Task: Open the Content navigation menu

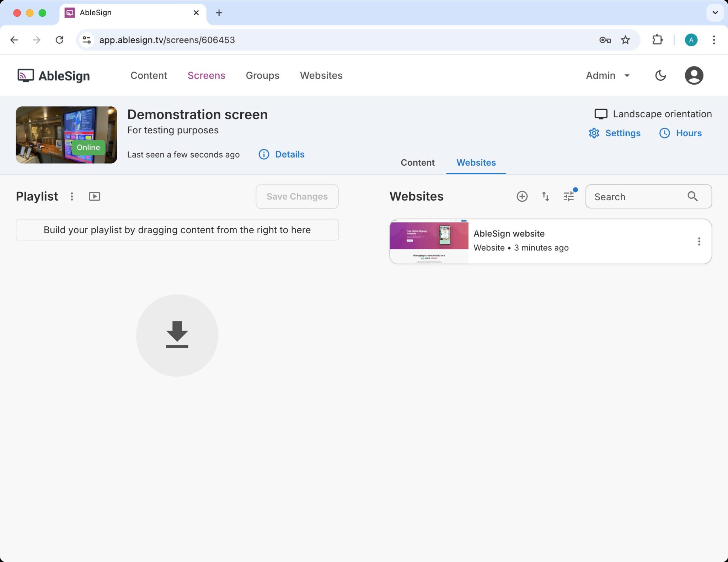Action: pyautogui.click(x=149, y=75)
